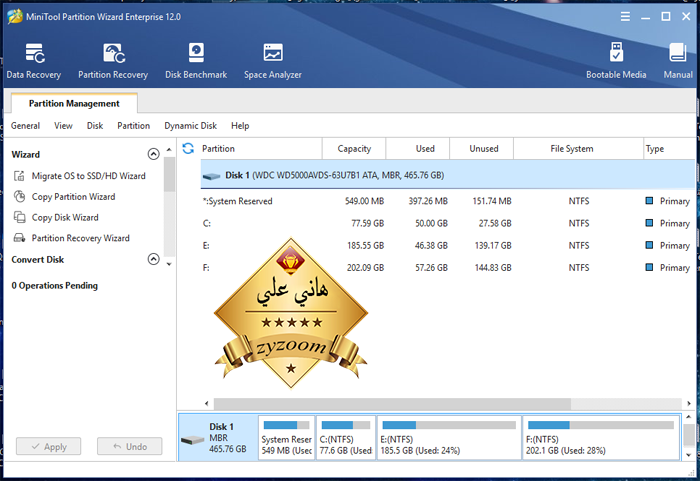Sort by Type column header
This screenshot has height=481, width=700.
[x=669, y=149]
